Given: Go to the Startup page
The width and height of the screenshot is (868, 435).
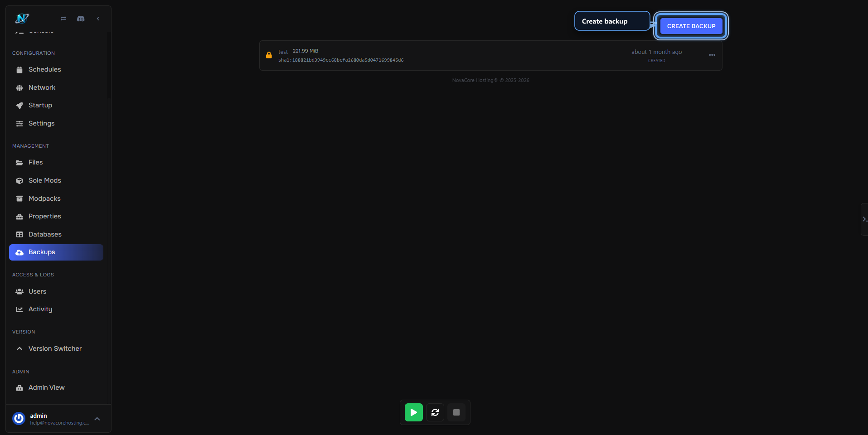Looking at the screenshot, I should [56, 105].
